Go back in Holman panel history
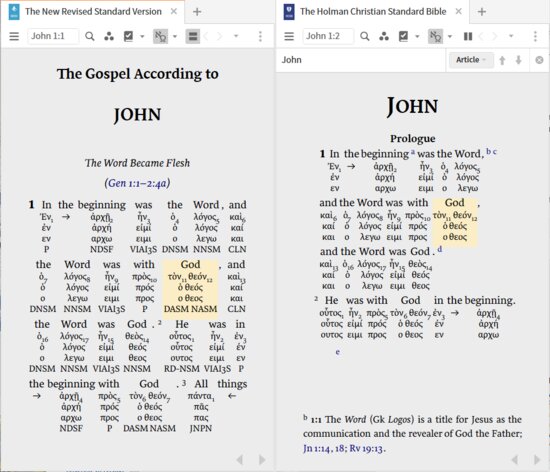Screen dimensions: 550x472 click(x=481, y=36)
